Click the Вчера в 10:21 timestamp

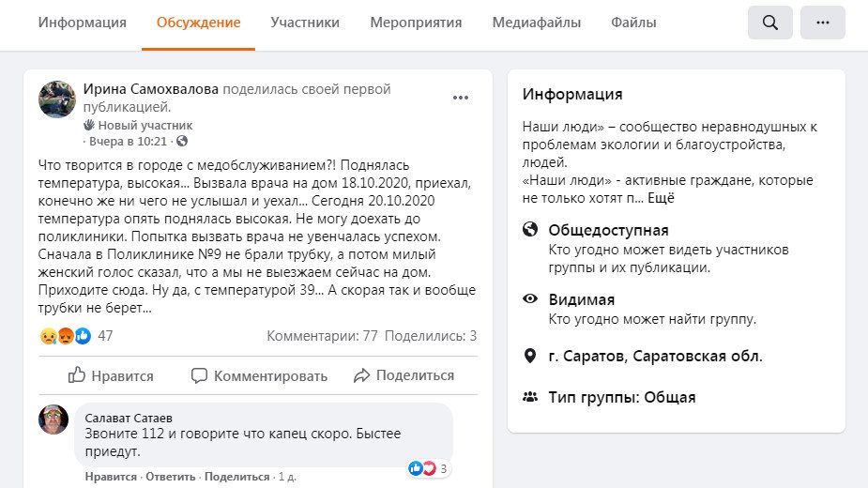click(128, 142)
